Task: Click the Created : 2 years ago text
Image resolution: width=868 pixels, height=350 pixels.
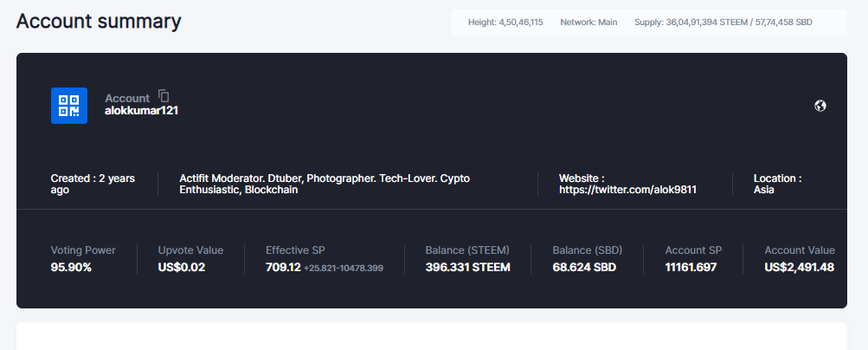Action: tap(93, 184)
